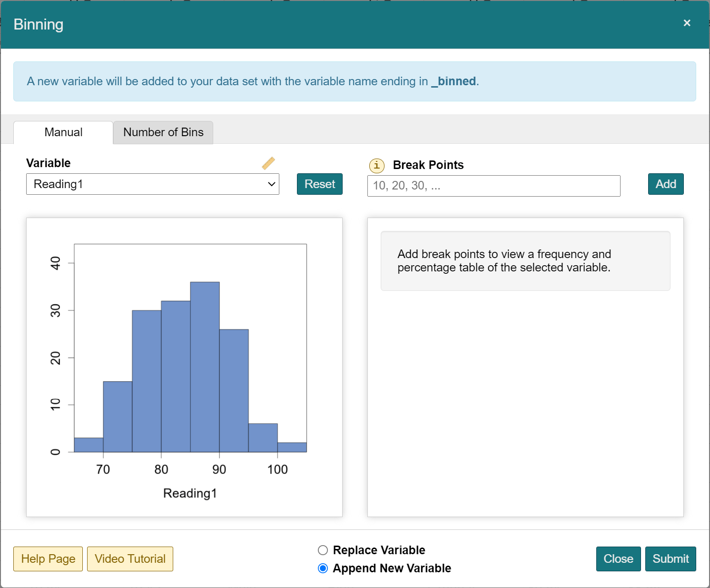Screen dimensions: 710x588
Task: Click the ruler icon above Variable dropdown
Action: (268, 163)
